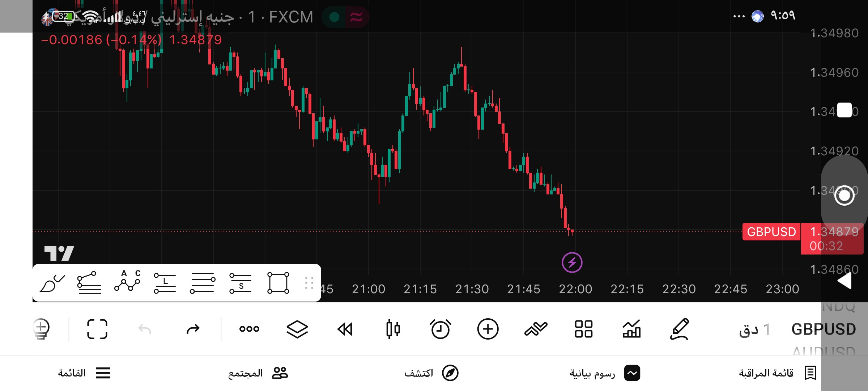868x391 pixels.
Task: Select the rectangle shape drawing tool
Action: [x=278, y=283]
